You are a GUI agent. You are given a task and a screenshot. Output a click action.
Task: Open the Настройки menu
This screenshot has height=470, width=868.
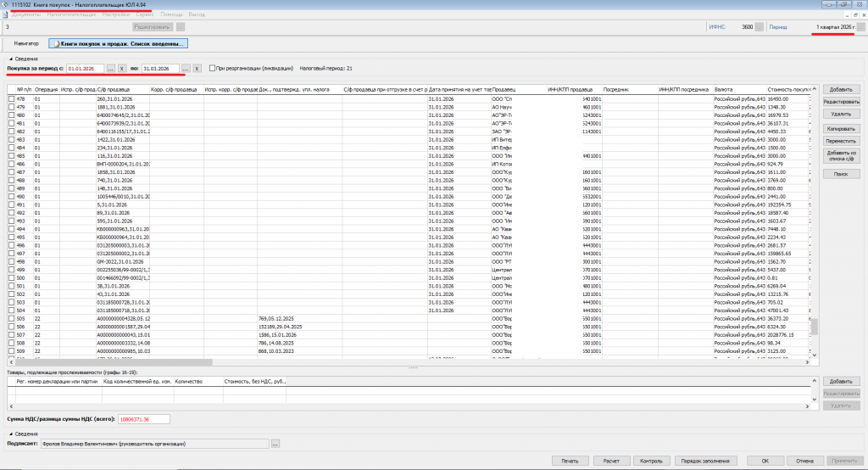[116, 14]
